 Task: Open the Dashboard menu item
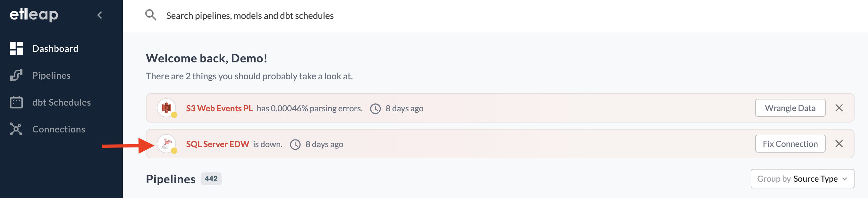55,49
